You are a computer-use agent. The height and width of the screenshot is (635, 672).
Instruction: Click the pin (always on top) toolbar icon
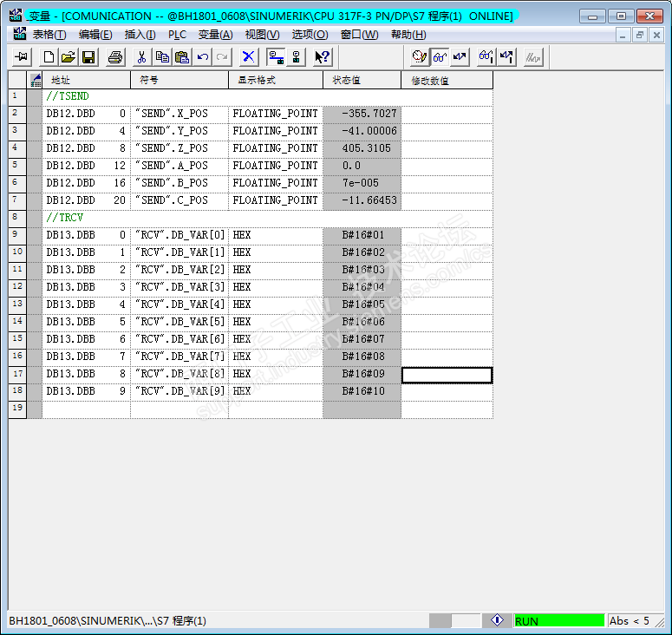(x=22, y=57)
